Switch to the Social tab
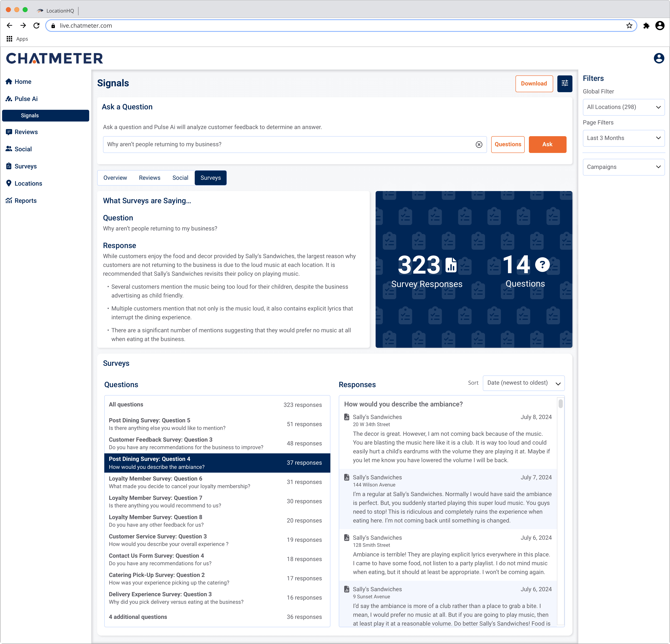 pos(180,178)
